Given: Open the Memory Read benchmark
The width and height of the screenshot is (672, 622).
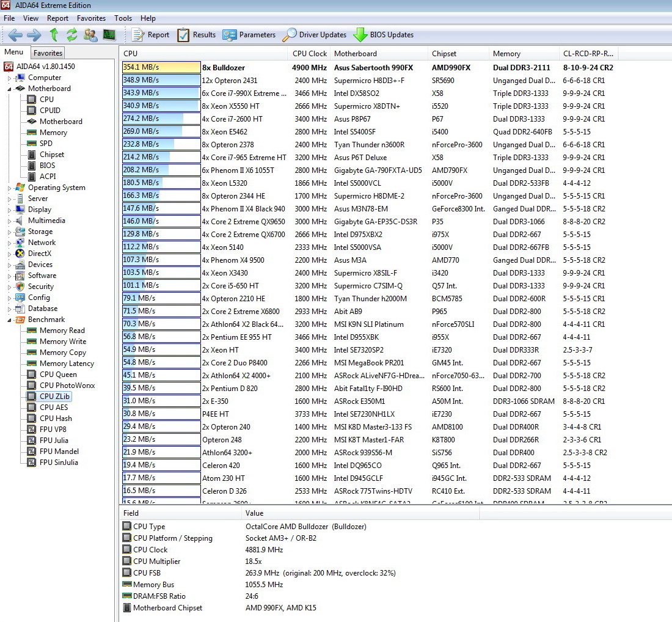Looking at the screenshot, I should (62, 331).
